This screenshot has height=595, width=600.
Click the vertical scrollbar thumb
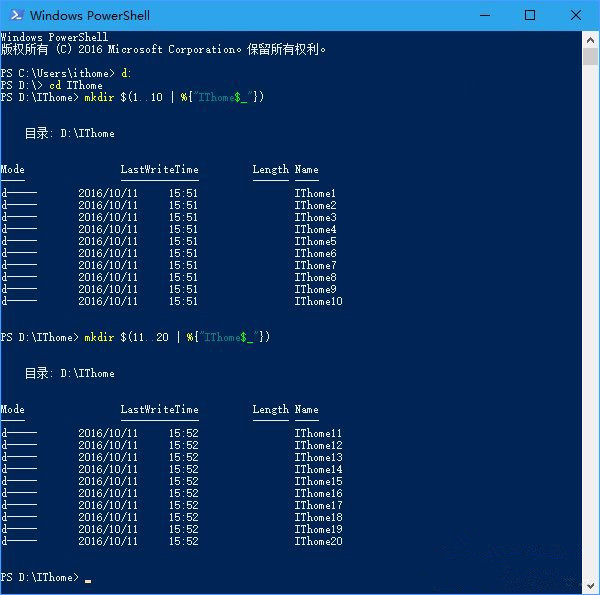(590, 56)
